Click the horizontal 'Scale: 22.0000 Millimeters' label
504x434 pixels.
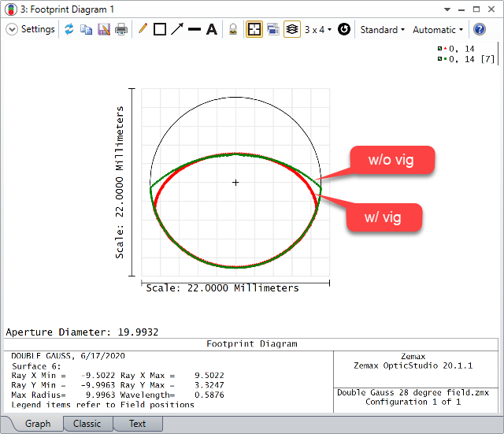point(222,288)
